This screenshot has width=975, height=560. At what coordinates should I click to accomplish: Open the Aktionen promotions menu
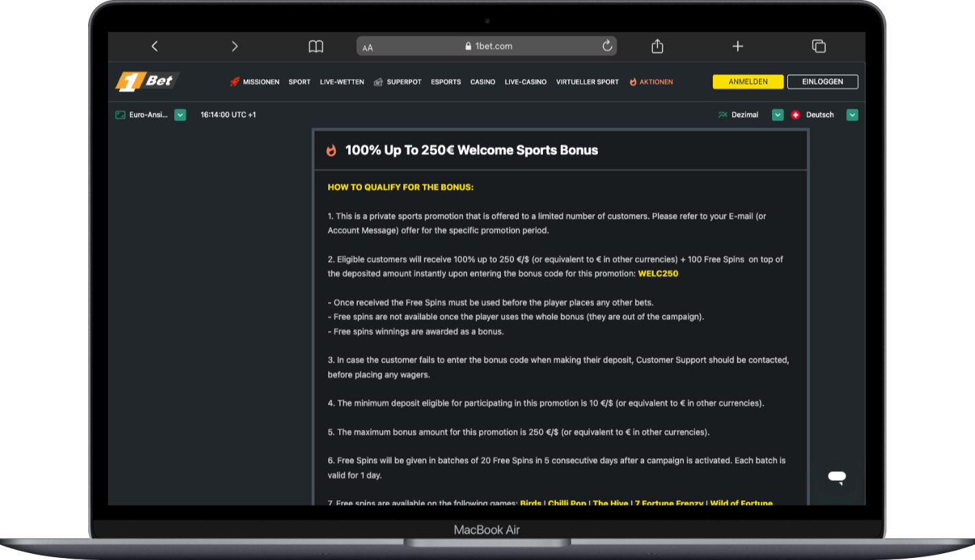pyautogui.click(x=656, y=82)
